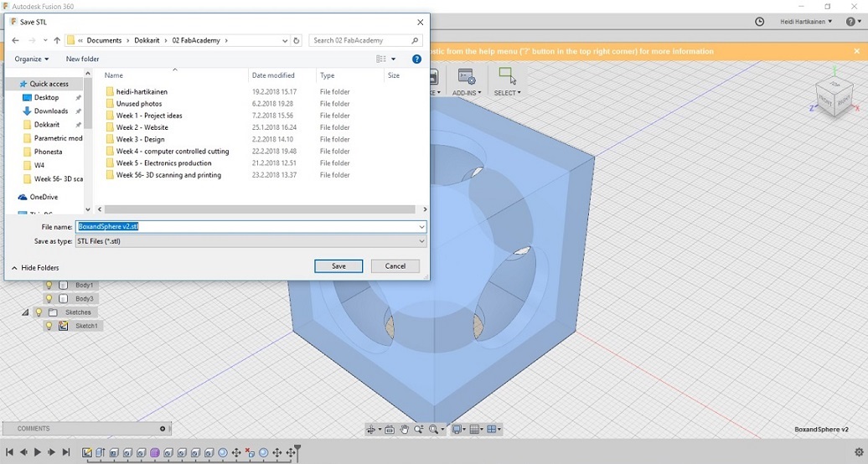Open timeline settings gear
This screenshot has height=464, width=868.
click(x=859, y=451)
